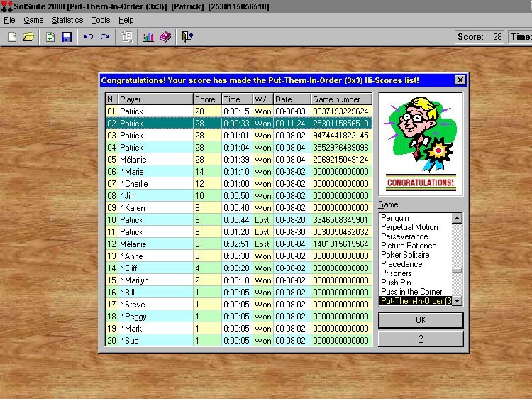Click the Redo arrow icon

coord(105,37)
